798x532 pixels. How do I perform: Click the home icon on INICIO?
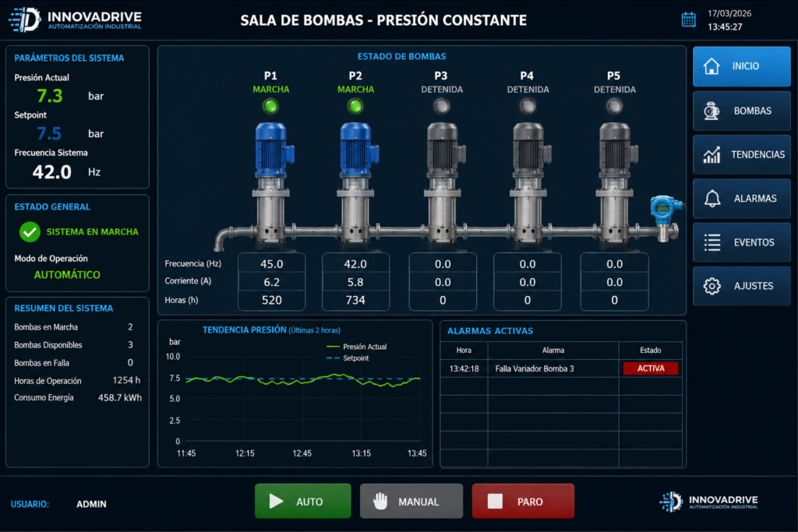[x=711, y=66]
